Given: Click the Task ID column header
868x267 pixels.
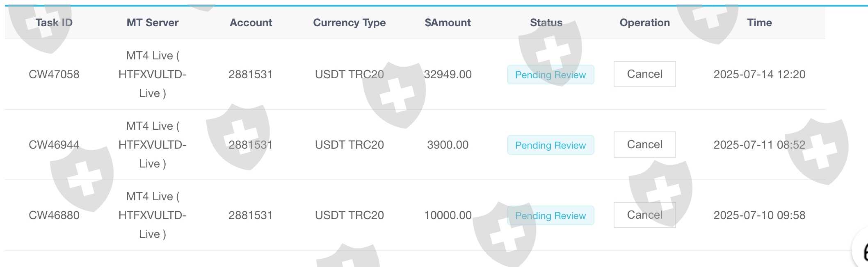Looking at the screenshot, I should (54, 23).
